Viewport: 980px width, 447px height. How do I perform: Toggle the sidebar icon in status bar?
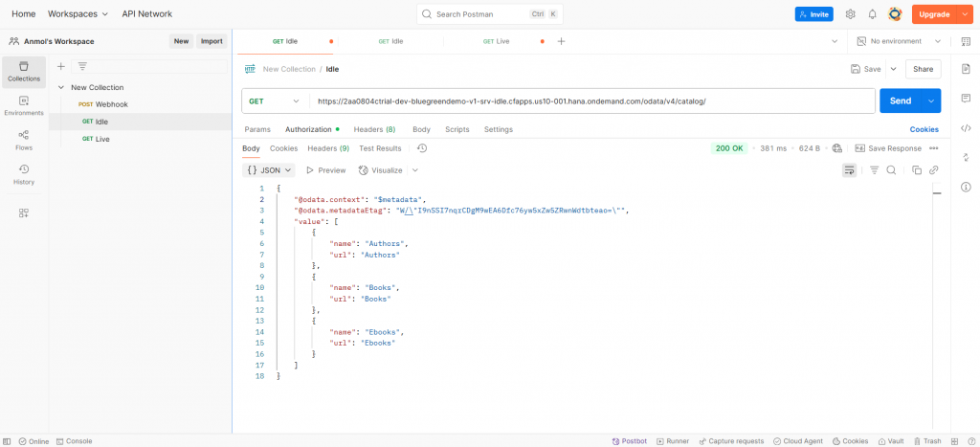(x=8, y=441)
